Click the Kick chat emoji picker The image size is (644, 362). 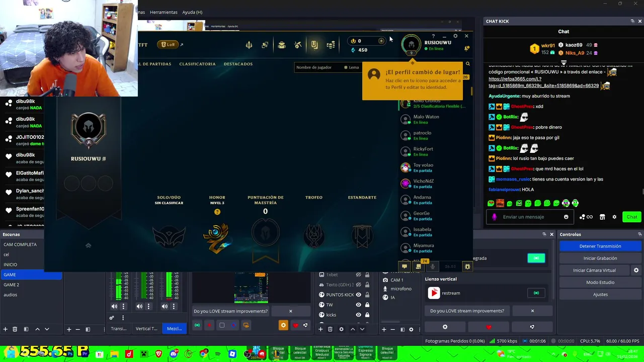[566, 217]
